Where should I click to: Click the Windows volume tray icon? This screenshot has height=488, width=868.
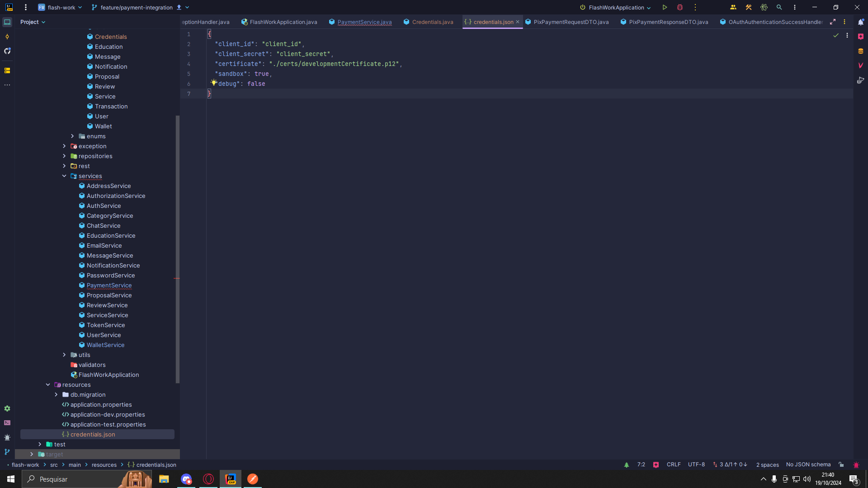pyautogui.click(x=807, y=479)
